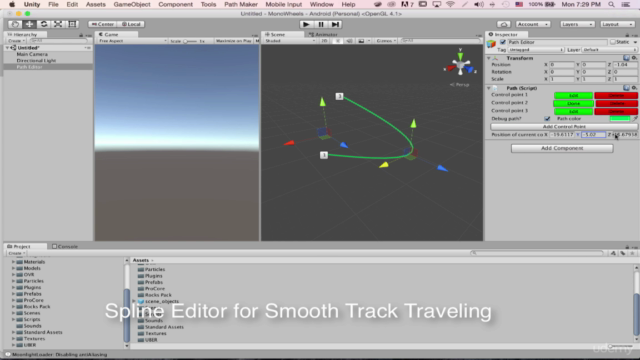Open the Layer dropdown in Inspector
This screenshot has width=640, height=360.
(609, 50)
